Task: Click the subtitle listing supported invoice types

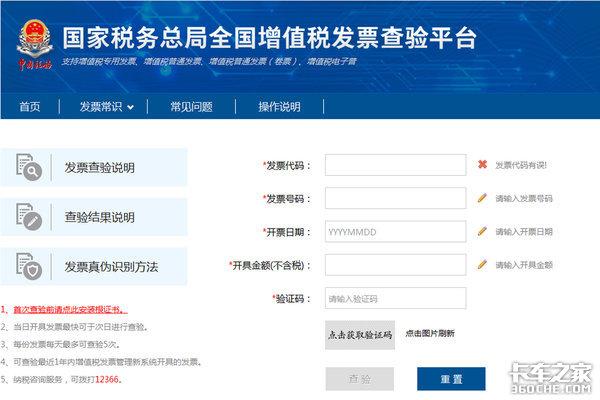Action: tap(209, 61)
